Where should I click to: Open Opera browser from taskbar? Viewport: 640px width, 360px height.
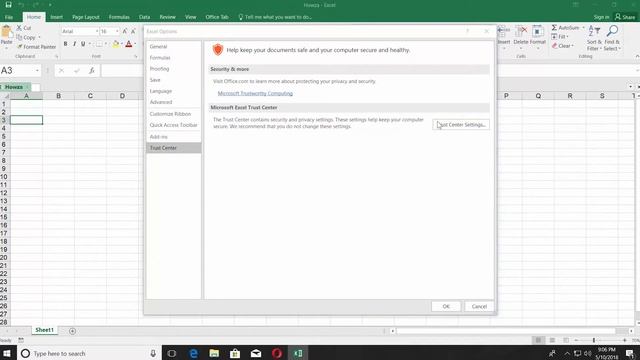coord(277,353)
